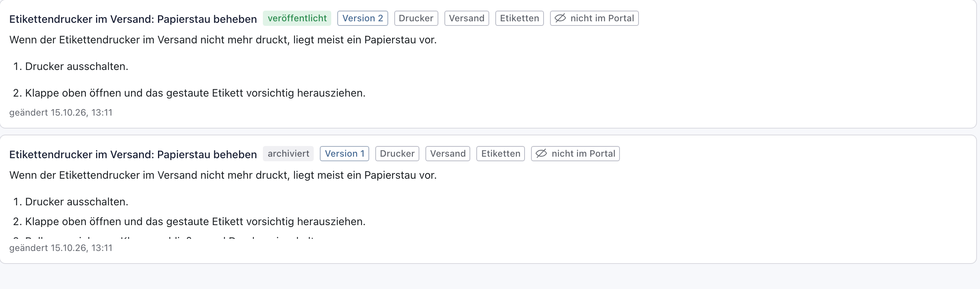Image resolution: width=980 pixels, height=289 pixels.
Task: Select the 'Version 1' badge
Action: (344, 154)
